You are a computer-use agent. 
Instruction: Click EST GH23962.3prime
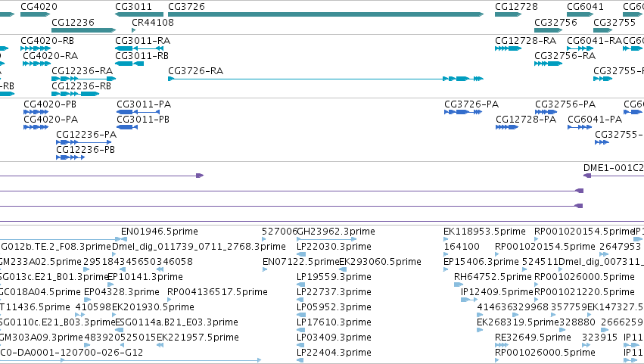335,232
